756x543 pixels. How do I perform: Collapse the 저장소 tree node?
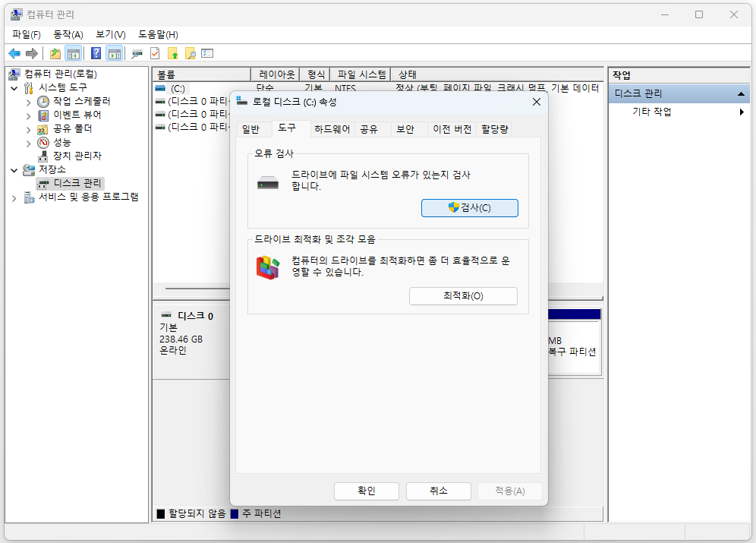point(15,169)
